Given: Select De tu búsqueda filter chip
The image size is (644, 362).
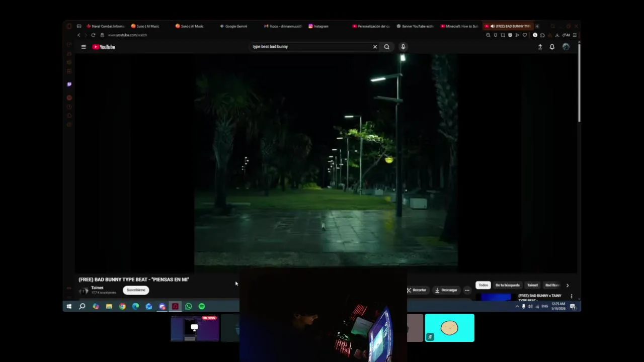Looking at the screenshot, I should (x=507, y=285).
